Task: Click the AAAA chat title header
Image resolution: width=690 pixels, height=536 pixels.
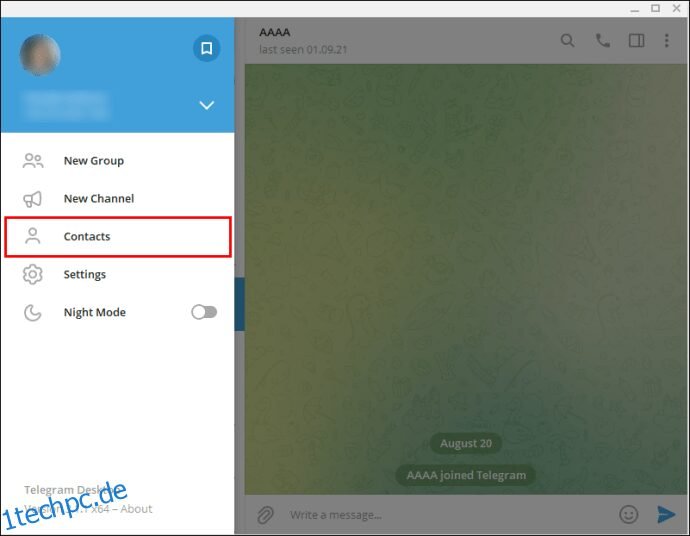Action: pos(275,32)
